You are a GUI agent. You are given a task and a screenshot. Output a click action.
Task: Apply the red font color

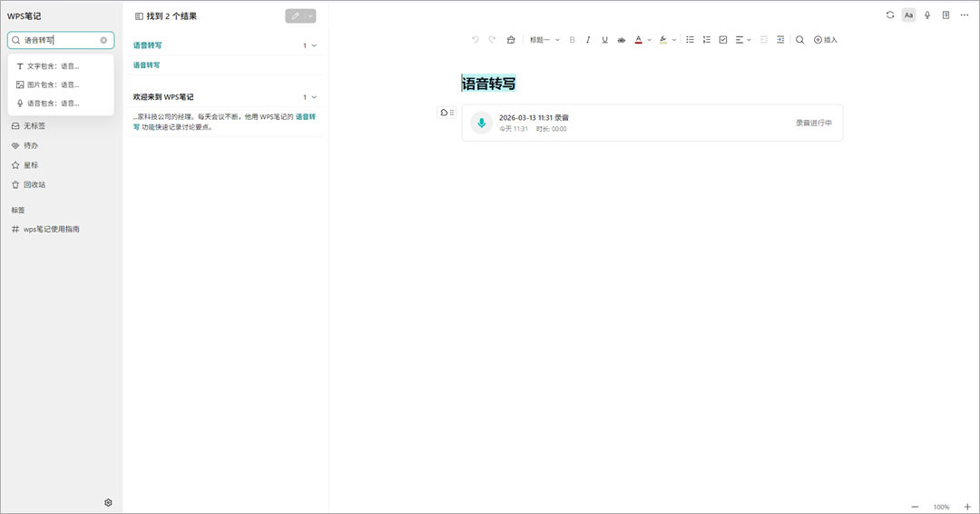638,39
